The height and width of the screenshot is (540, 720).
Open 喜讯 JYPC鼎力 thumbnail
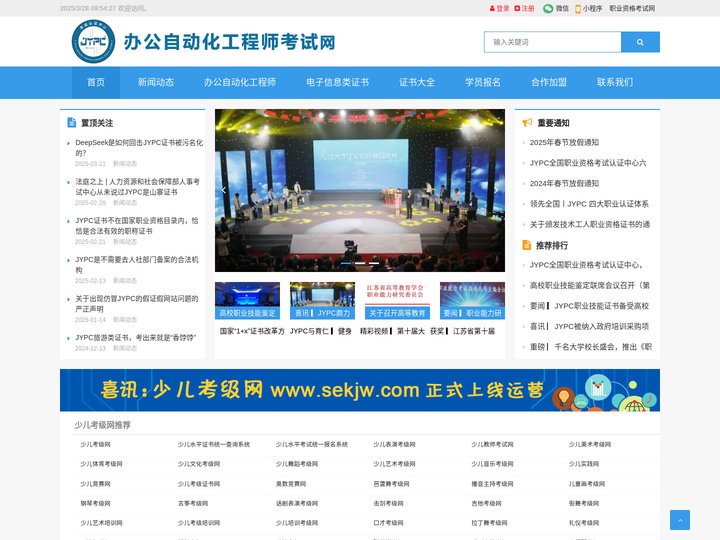(x=322, y=301)
